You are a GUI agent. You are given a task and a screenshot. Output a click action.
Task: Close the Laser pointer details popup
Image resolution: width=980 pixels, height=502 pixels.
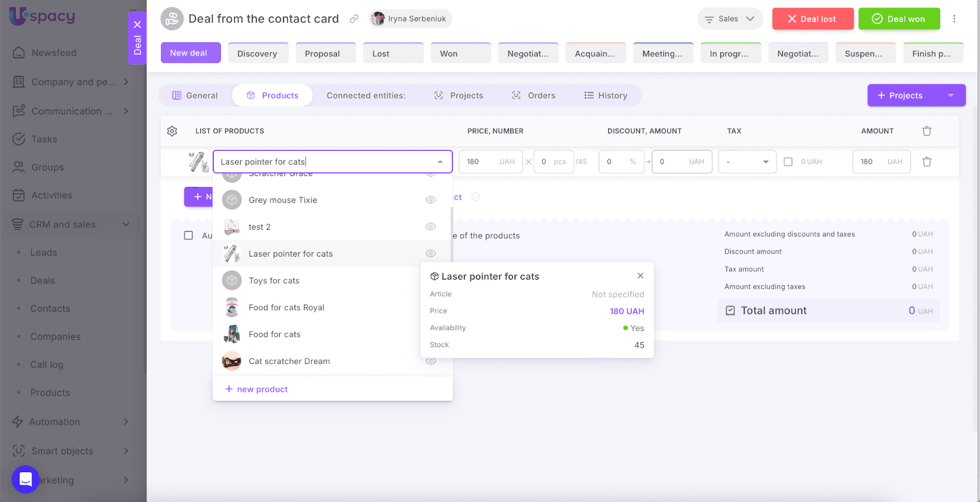(640, 276)
